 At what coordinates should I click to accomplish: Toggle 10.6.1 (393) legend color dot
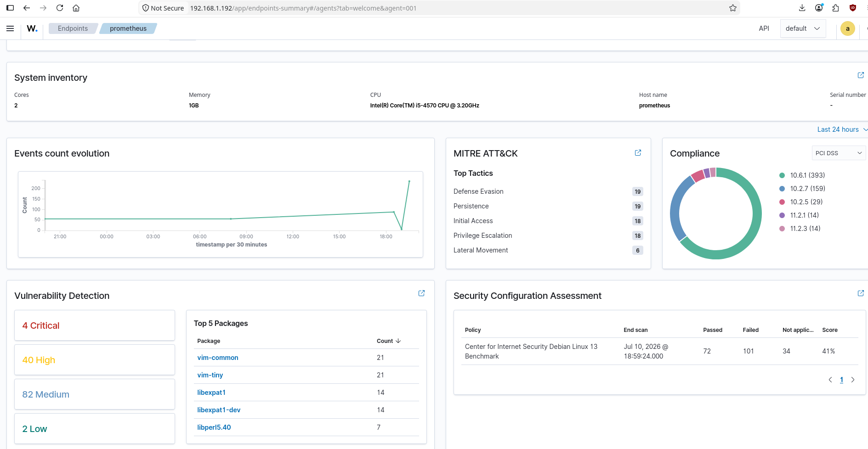pyautogui.click(x=782, y=175)
